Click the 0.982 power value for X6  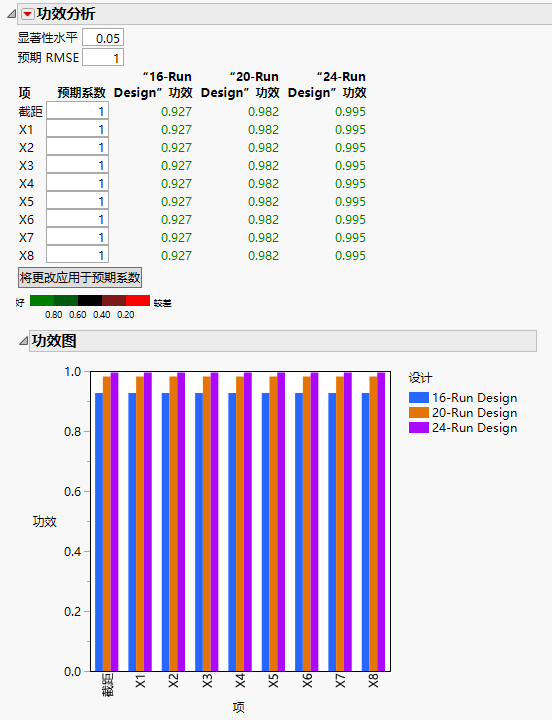click(x=263, y=219)
